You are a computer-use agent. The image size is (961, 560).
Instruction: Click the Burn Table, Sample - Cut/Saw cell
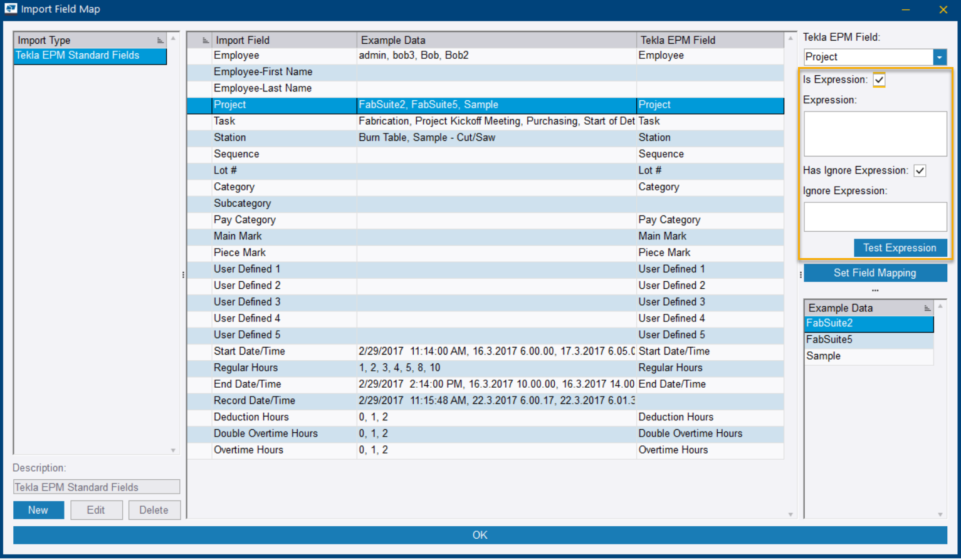496,138
